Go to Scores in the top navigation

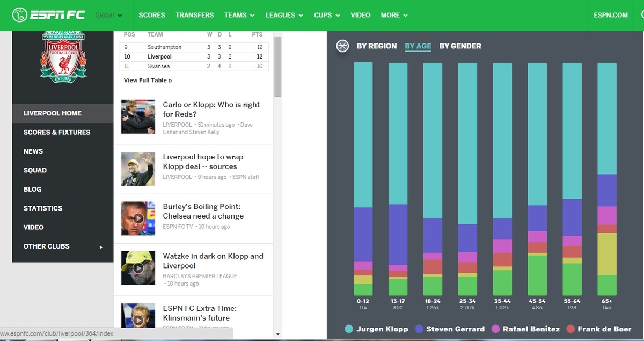click(152, 15)
